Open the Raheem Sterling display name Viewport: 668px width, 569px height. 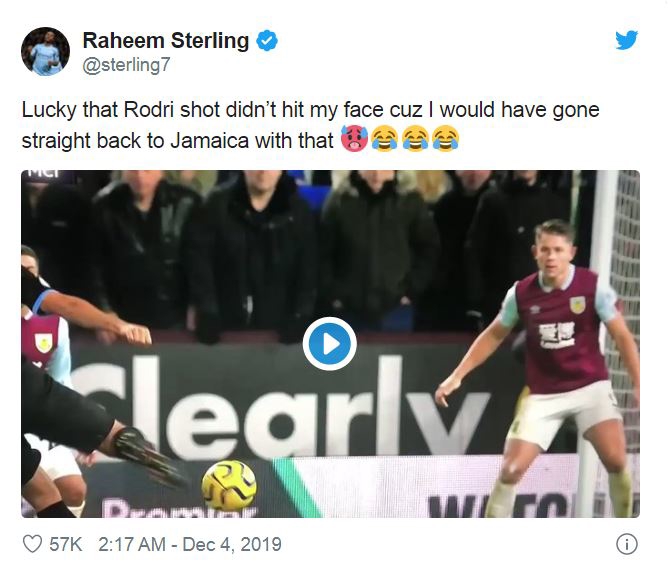click(165, 41)
